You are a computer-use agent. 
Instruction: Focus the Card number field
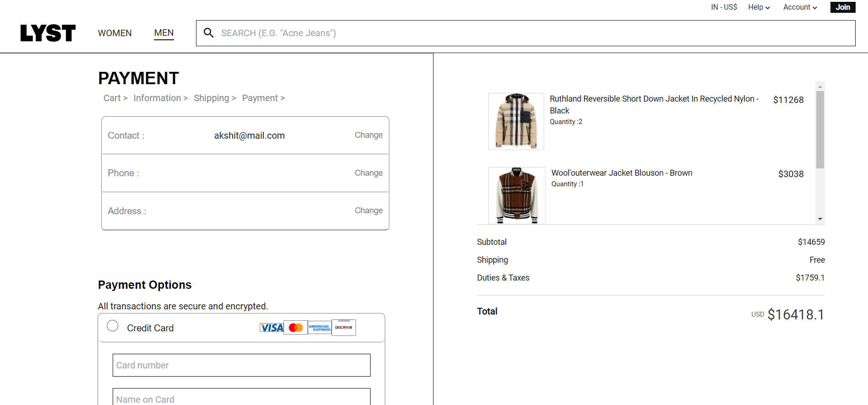[x=241, y=365]
